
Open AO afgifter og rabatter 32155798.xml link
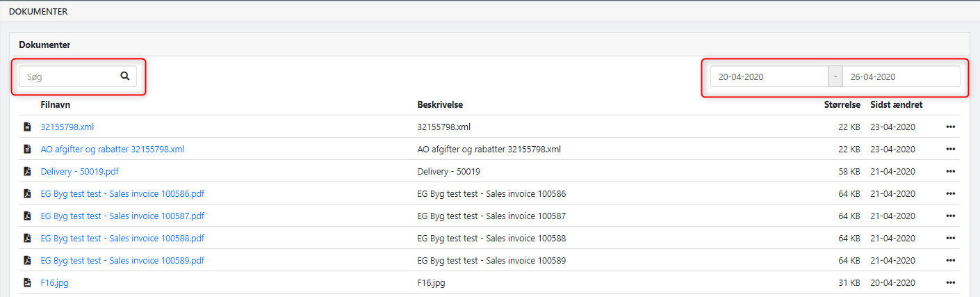coord(113,150)
